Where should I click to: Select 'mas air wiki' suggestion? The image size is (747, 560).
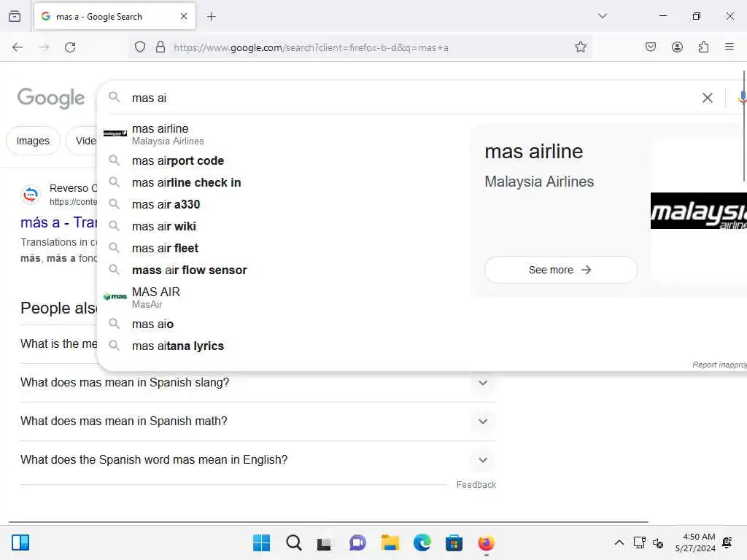click(284, 227)
